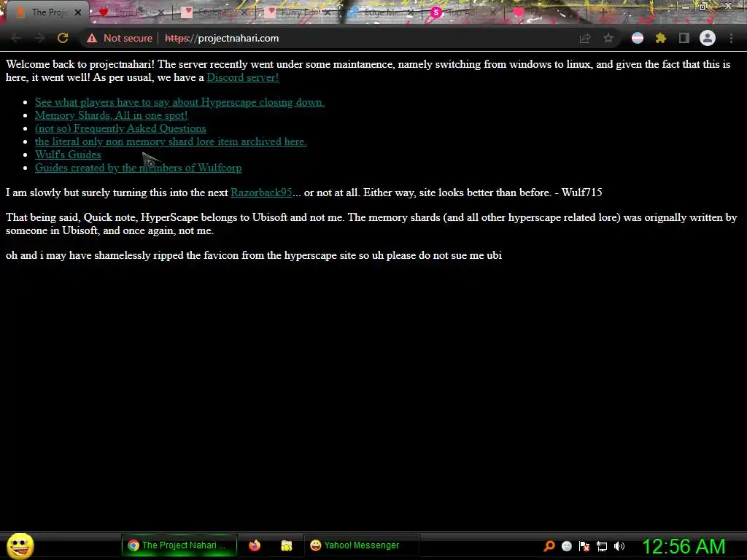Image resolution: width=747 pixels, height=560 pixels.
Task: Click the grey smiley face tray icon
Action: coord(566,545)
